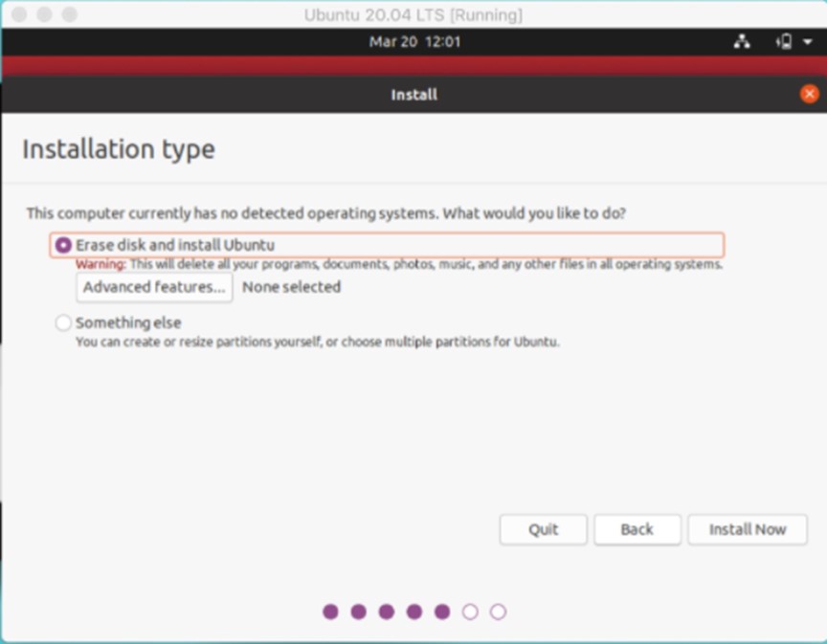Open the network status icon in top bar
Image resolution: width=827 pixels, height=644 pixels.
coord(742,41)
